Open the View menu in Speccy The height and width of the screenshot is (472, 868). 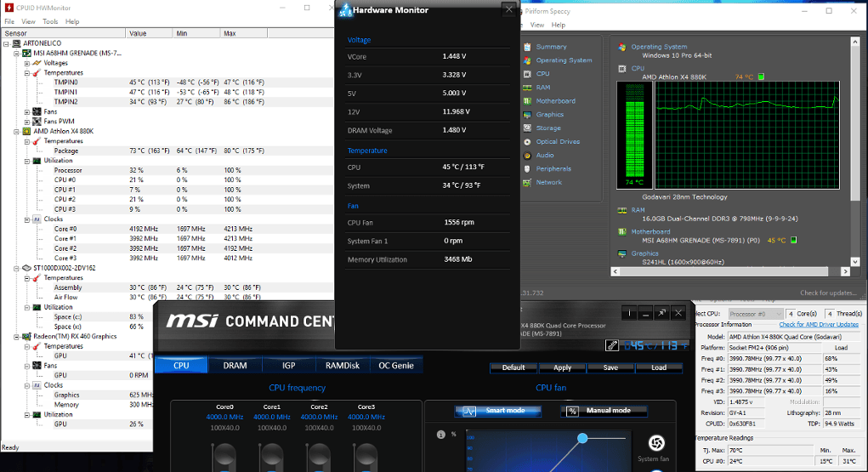[537, 25]
